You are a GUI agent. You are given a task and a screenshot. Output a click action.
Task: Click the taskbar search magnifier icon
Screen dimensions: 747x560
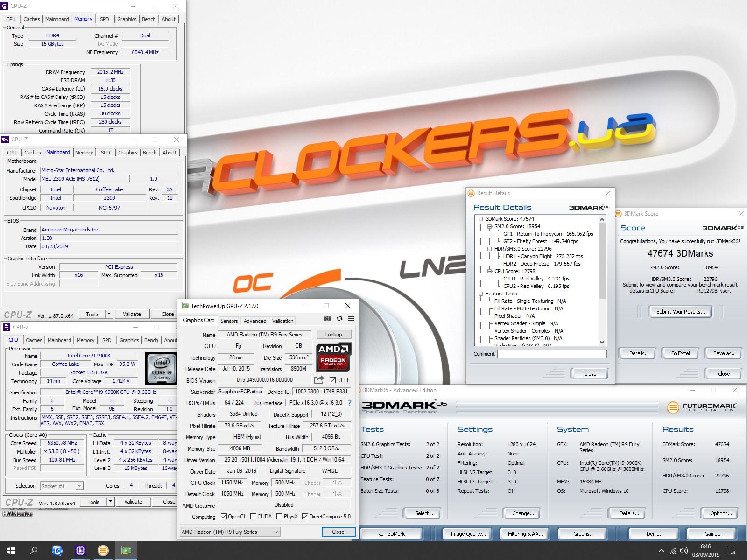pyautogui.click(x=34, y=551)
